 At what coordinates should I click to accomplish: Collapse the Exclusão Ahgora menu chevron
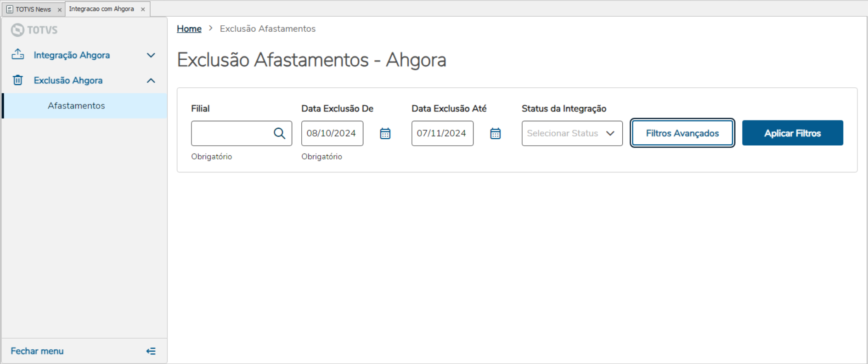click(x=151, y=80)
